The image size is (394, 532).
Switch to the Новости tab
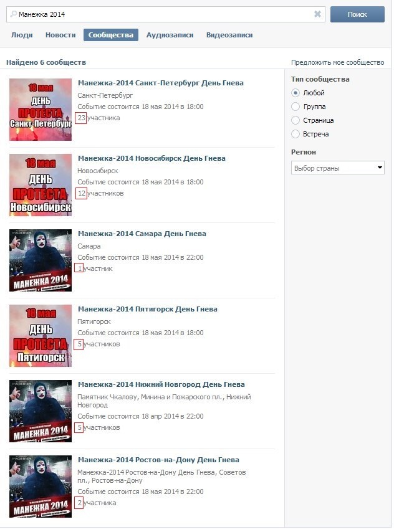(60, 35)
